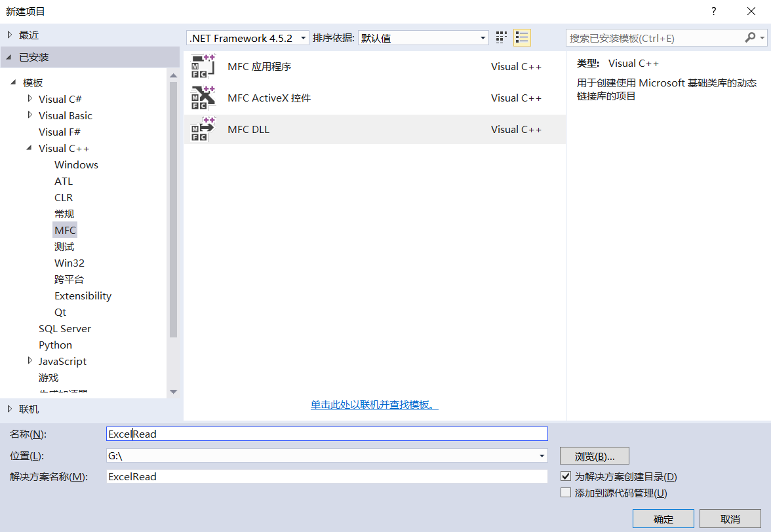This screenshot has width=771, height=532.
Task: Click the template tree scrollbar thumb
Action: tap(173, 209)
